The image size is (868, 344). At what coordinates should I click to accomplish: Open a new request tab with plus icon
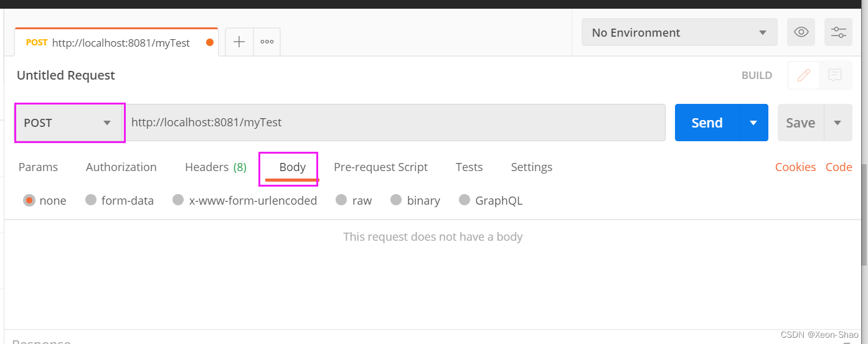239,42
